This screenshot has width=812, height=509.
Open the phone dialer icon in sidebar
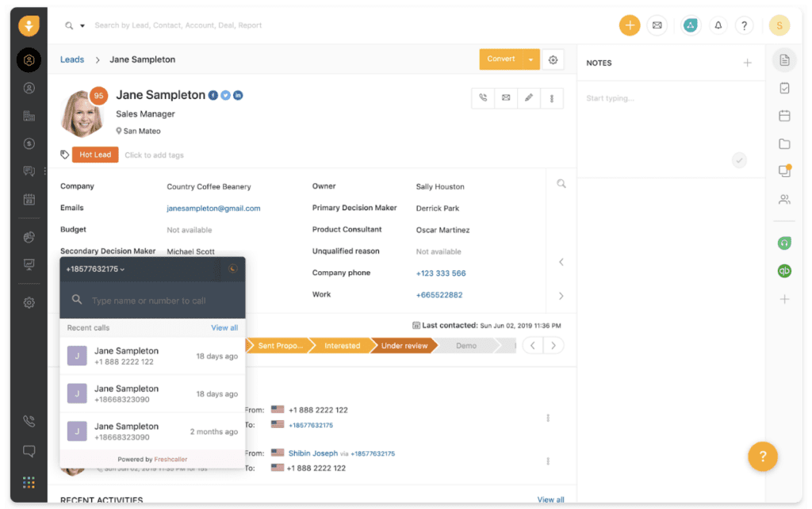tap(29, 421)
